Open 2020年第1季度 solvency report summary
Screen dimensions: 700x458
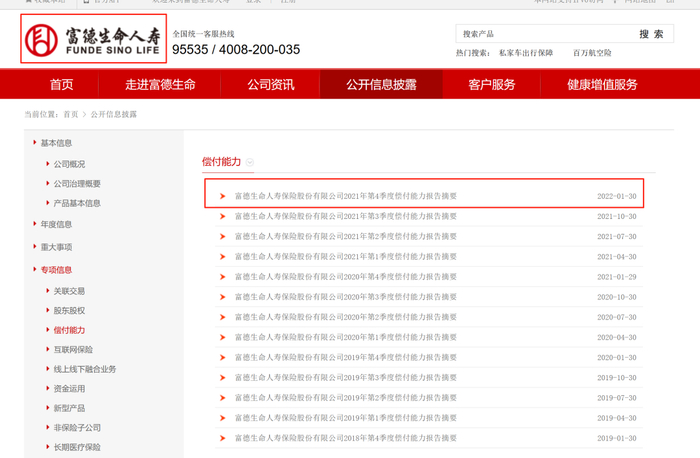(346, 337)
